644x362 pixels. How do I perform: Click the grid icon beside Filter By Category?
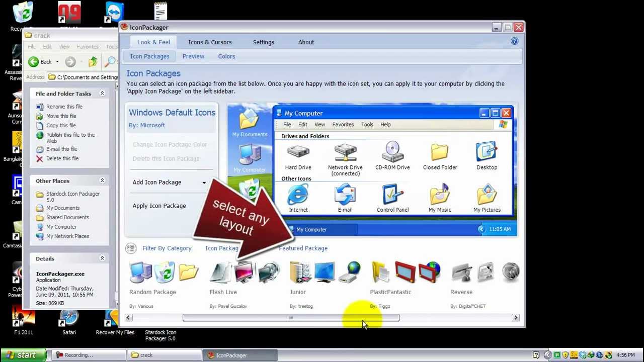pyautogui.click(x=131, y=248)
